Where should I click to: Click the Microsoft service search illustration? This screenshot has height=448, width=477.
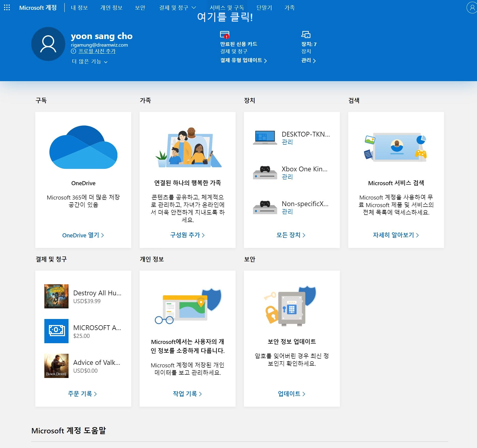click(x=396, y=147)
